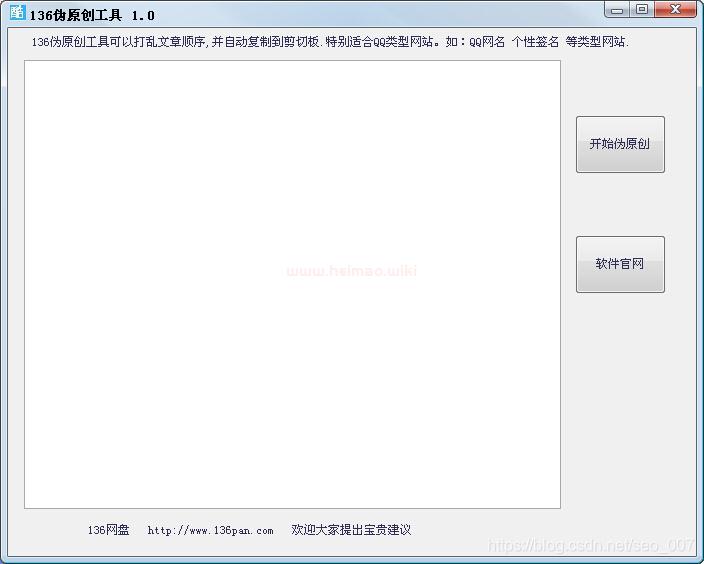This screenshot has height=564, width=704.
Task: Select the 欢迎大家提出宝贵建议 text
Action: pyautogui.click(x=351, y=530)
